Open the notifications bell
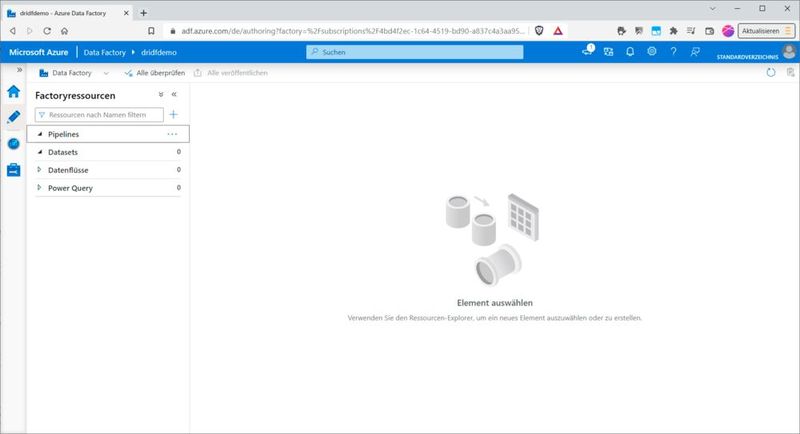Image resolution: width=800 pixels, height=434 pixels. coord(630,52)
